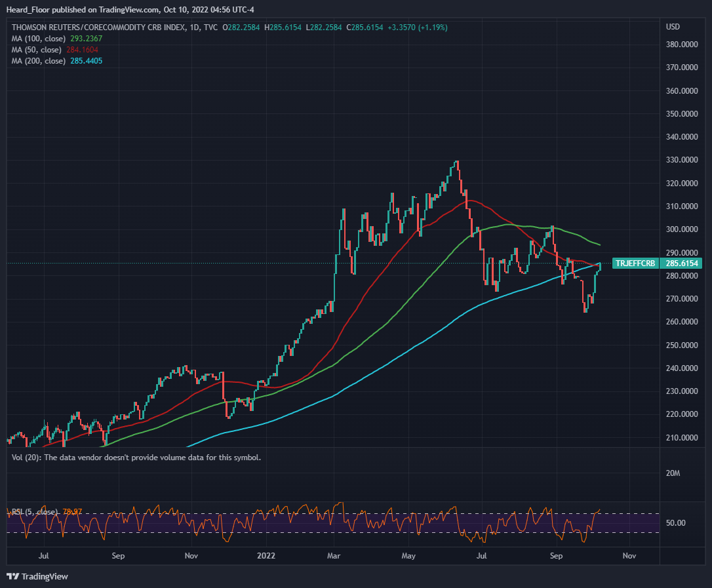
Task: Click the Mar label on time axis
Action: click(334, 556)
